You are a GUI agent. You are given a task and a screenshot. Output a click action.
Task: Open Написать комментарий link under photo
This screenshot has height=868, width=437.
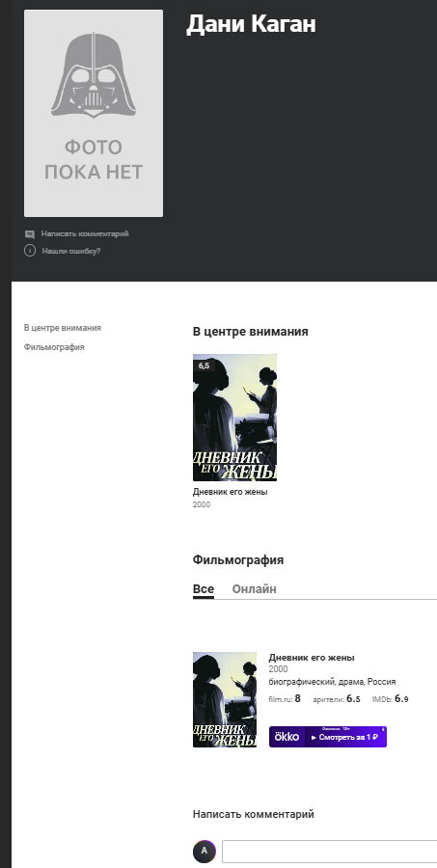coord(85,233)
